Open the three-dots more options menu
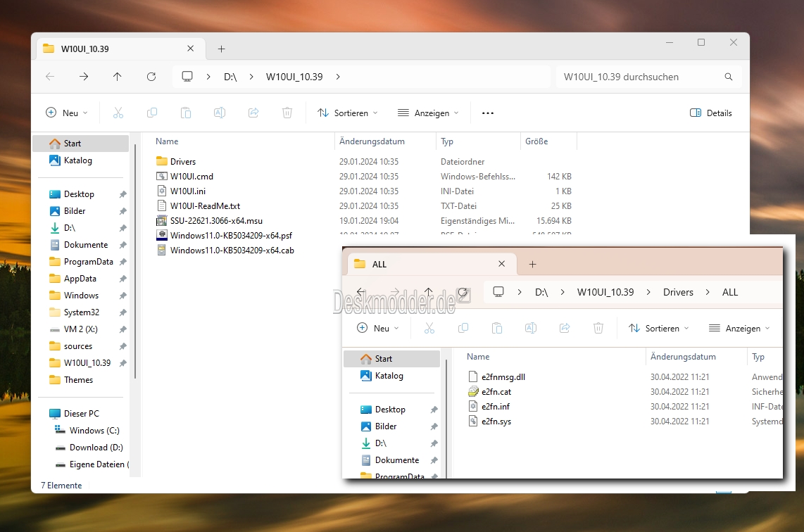 488,113
